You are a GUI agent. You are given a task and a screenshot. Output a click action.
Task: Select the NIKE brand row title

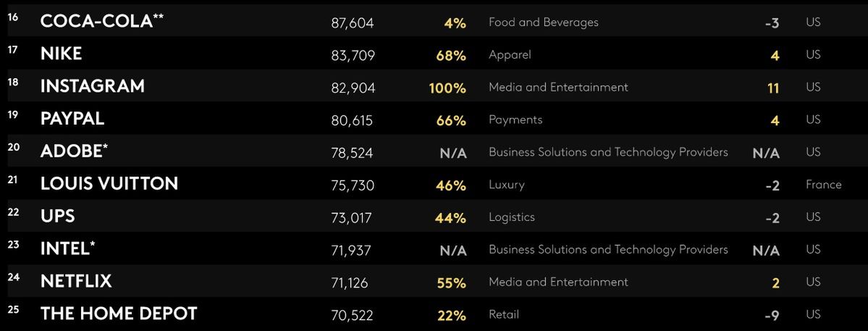click(61, 54)
